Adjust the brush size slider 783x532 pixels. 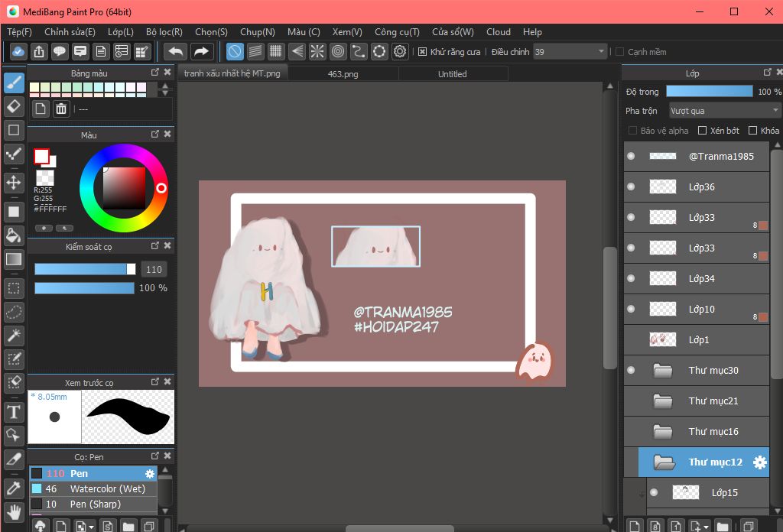(x=85, y=270)
